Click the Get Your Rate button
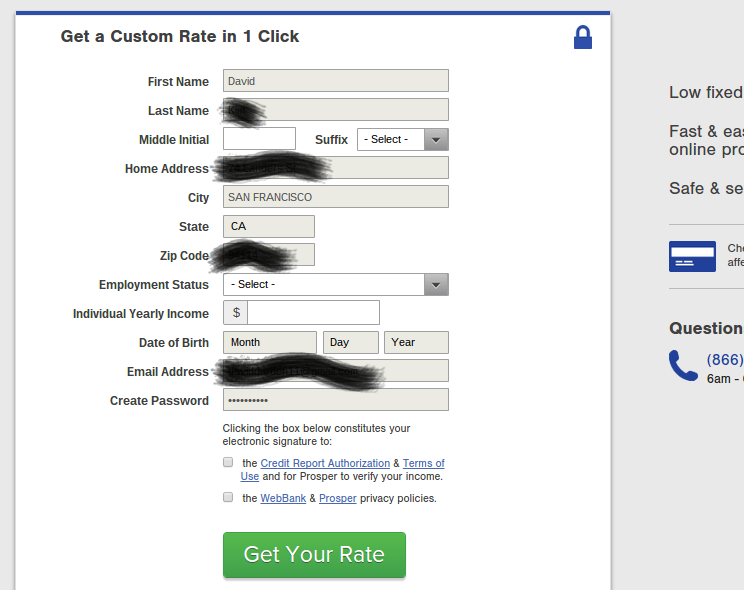Image resolution: width=744 pixels, height=590 pixels. coord(315,555)
